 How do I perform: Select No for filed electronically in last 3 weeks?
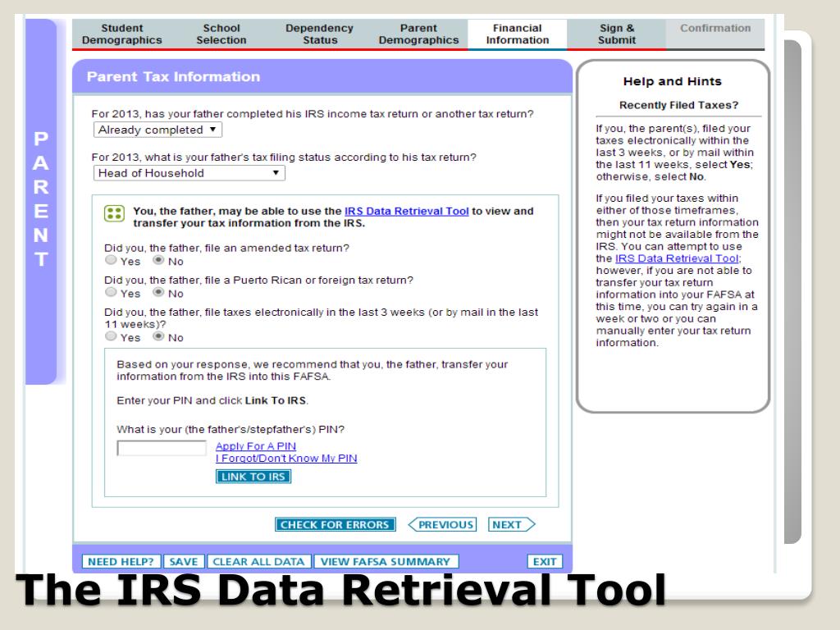158,336
